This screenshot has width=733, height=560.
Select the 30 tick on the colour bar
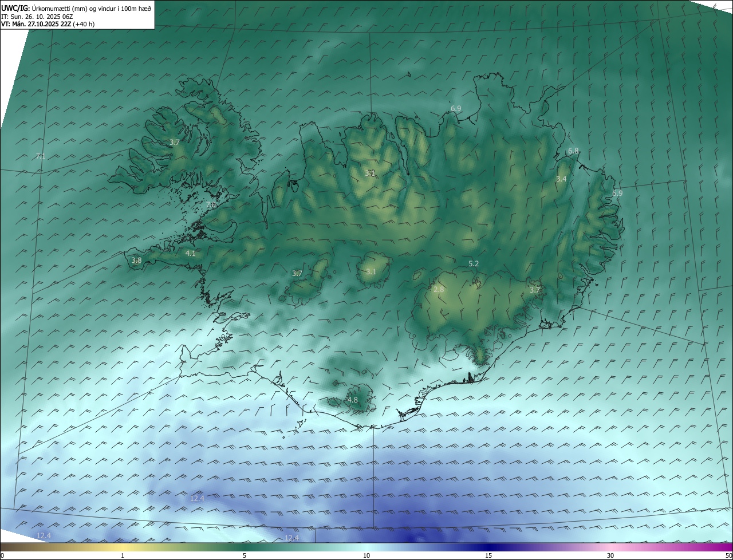610,555
